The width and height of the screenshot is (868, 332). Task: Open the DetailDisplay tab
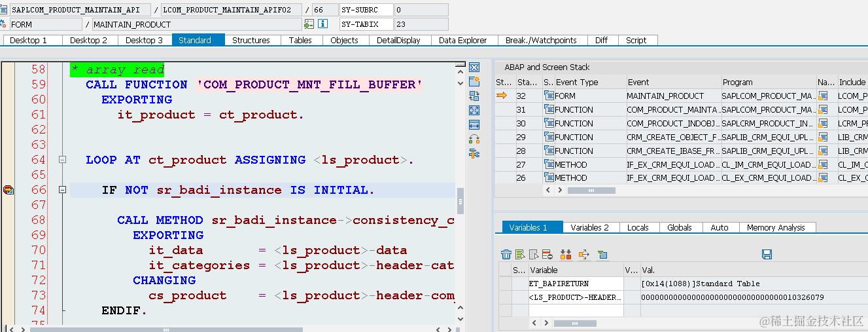398,40
